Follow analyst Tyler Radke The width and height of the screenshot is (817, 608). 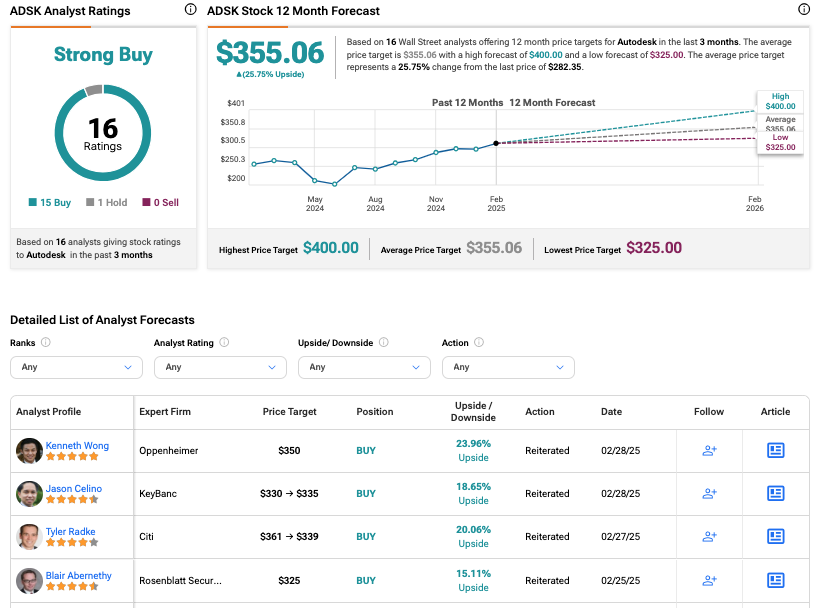(x=709, y=537)
